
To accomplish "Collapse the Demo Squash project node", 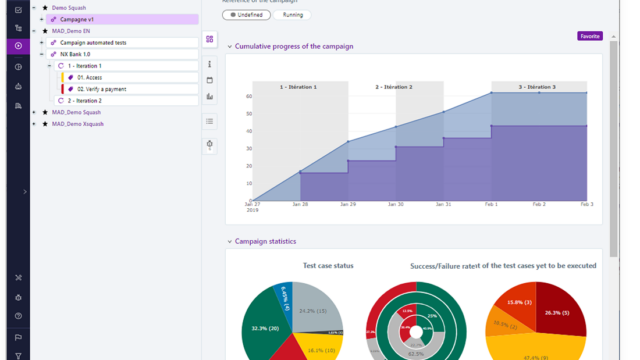I will point(34,8).
